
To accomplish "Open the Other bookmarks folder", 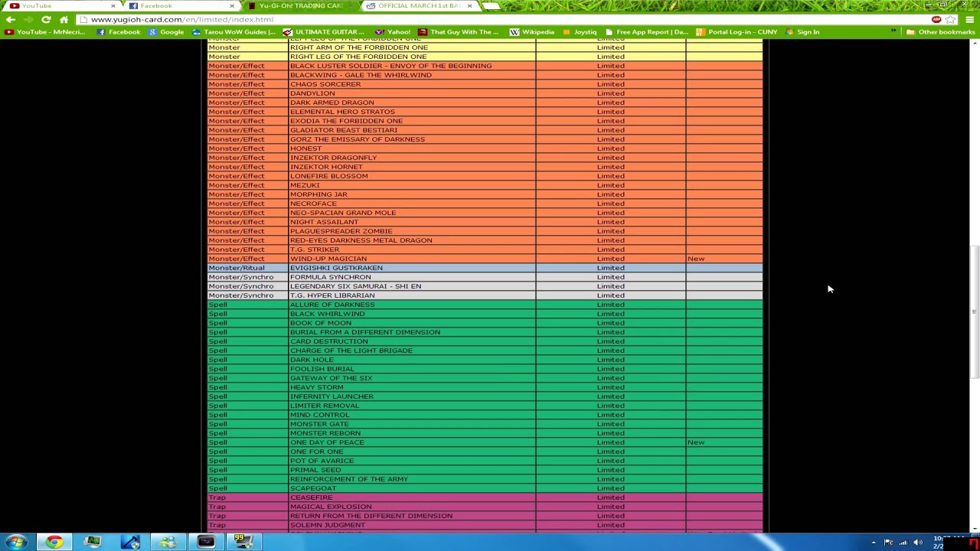I will click(941, 32).
